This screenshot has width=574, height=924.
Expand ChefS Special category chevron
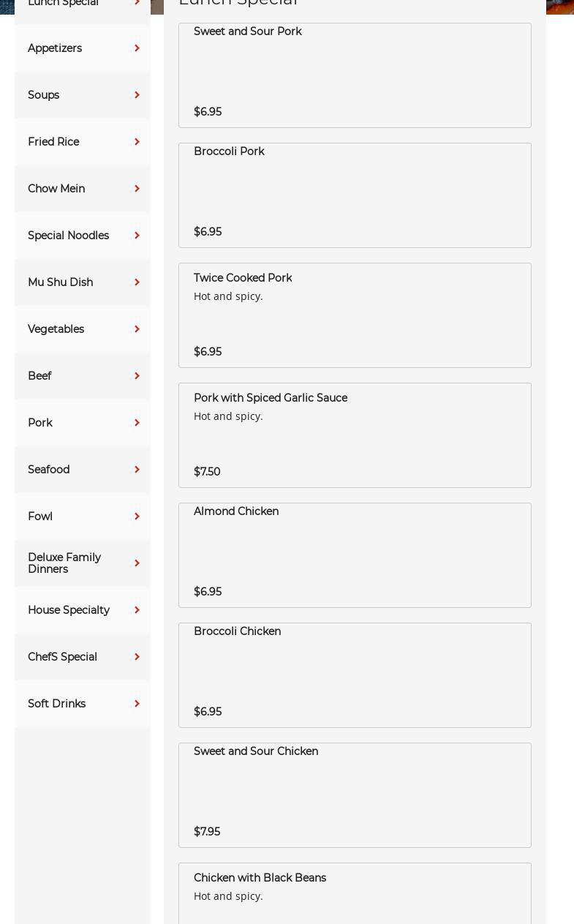pyautogui.click(x=137, y=657)
